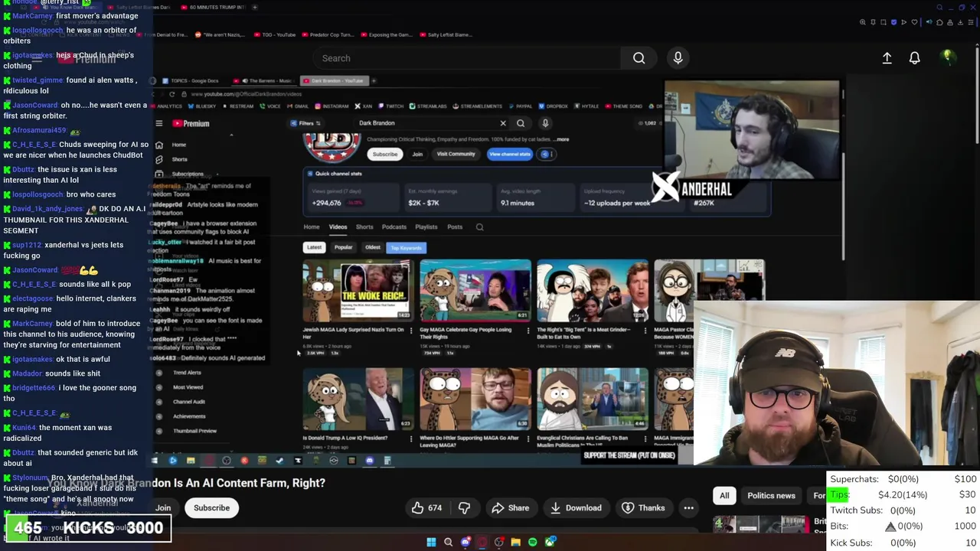Viewport: 980px width, 551px height.
Task: Select the Politics news chip
Action: tap(771, 495)
